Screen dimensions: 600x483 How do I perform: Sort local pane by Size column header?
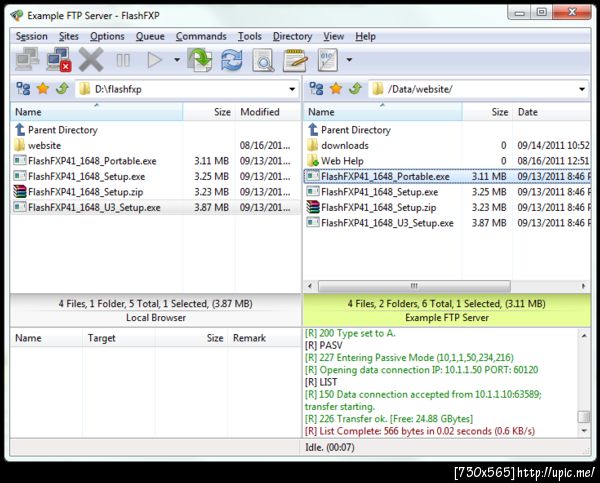209,112
